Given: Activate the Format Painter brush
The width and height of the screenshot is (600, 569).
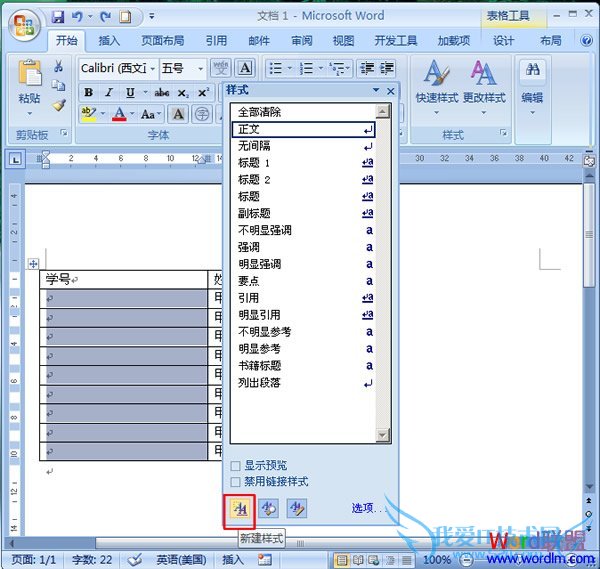Looking at the screenshot, I should (x=59, y=105).
